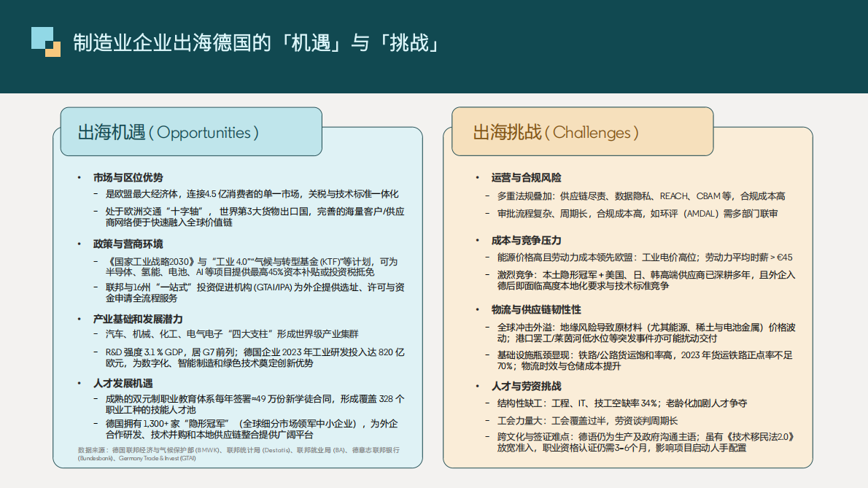Click the line mentioning 《国家工业战略2030》
The image size is (868, 488).
point(252,267)
